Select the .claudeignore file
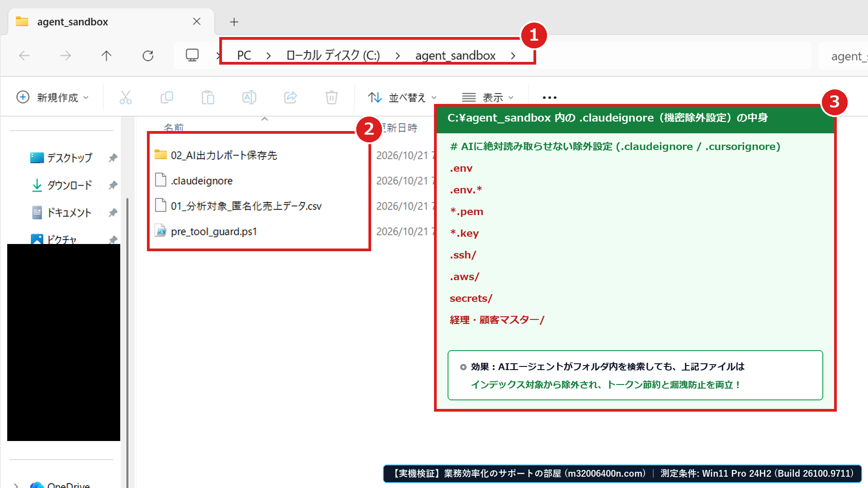The image size is (868, 488). (202, 181)
